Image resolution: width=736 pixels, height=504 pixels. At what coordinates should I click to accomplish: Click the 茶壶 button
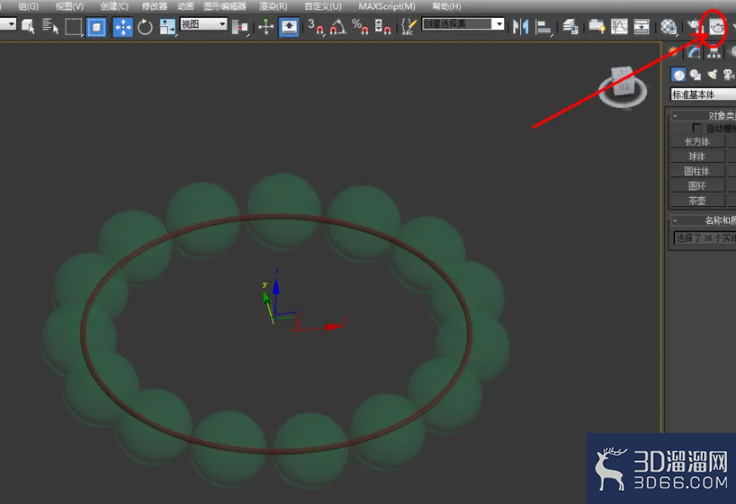tap(697, 200)
